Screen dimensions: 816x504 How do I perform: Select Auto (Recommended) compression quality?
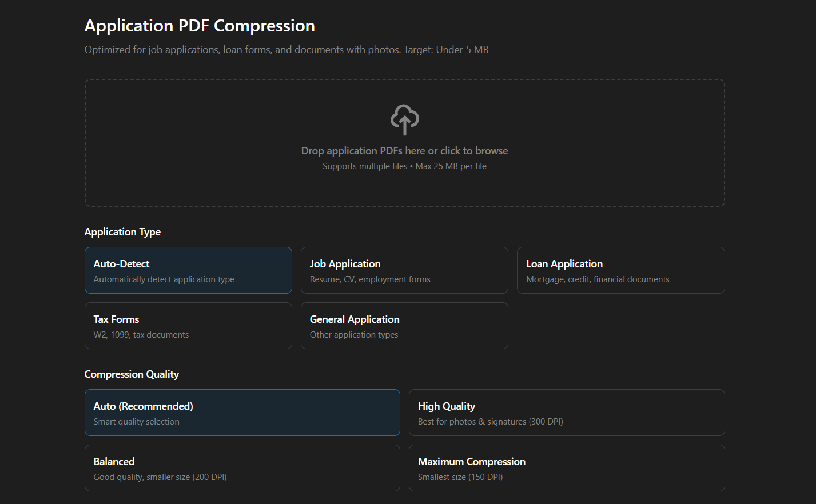pyautogui.click(x=242, y=413)
